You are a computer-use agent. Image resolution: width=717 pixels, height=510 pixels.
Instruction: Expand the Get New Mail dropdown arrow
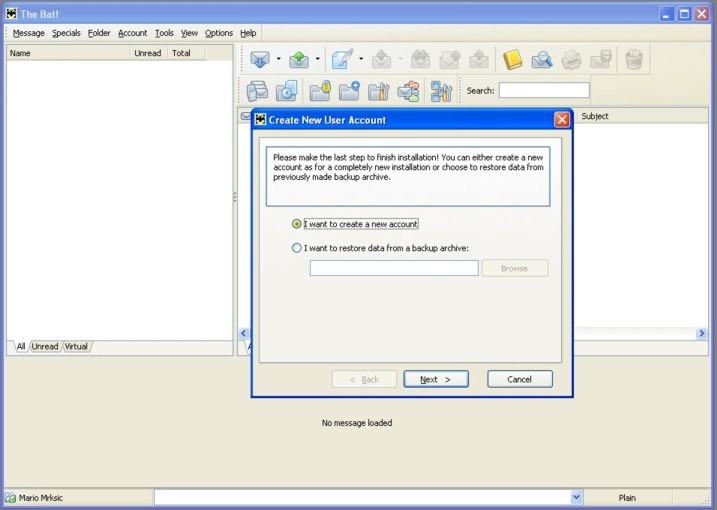tap(278, 60)
